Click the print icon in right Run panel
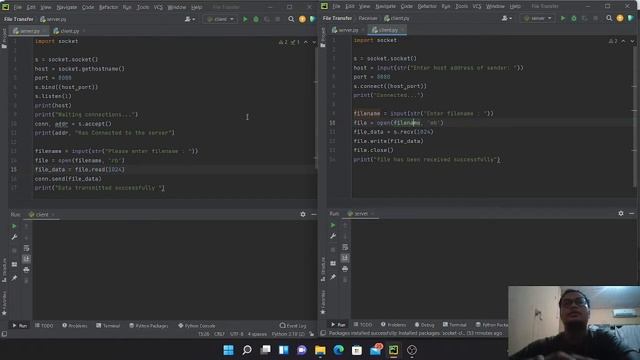 [x=345, y=269]
